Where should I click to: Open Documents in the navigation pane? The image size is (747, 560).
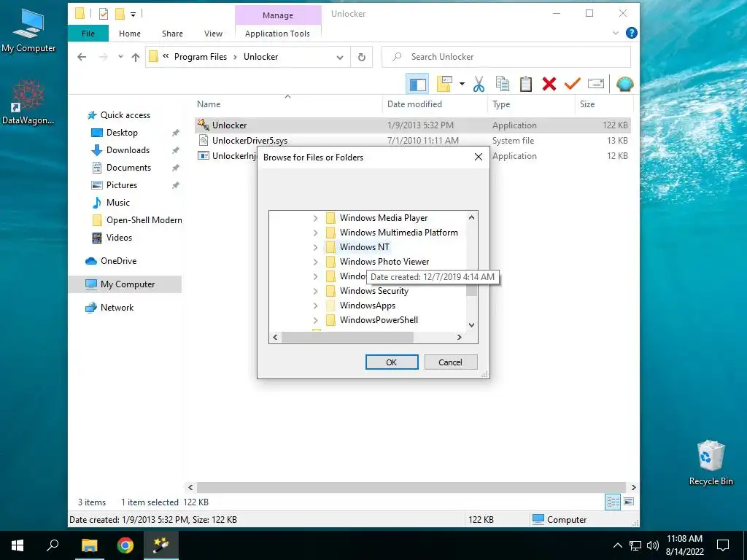coord(128,168)
